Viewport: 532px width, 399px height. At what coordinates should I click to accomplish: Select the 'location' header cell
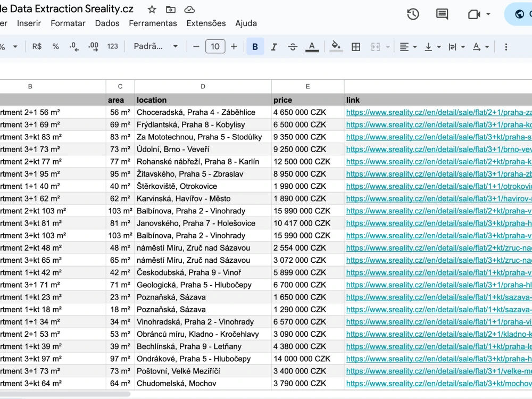tap(203, 100)
